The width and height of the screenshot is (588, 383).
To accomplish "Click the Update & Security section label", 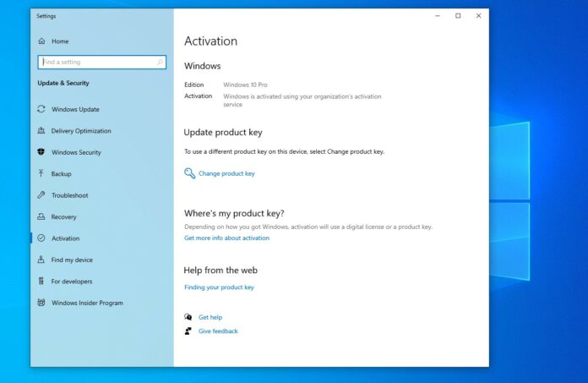I will coord(63,83).
